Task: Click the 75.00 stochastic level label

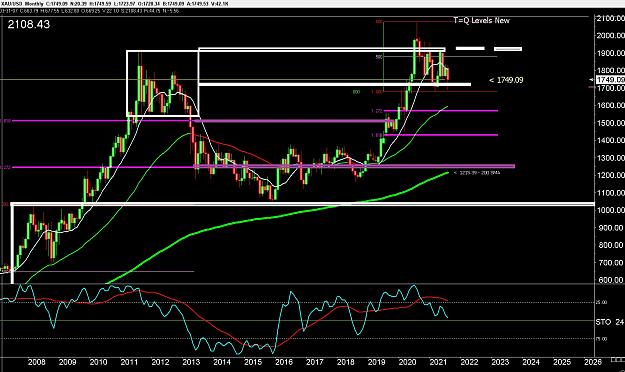Action: [x=601, y=339]
